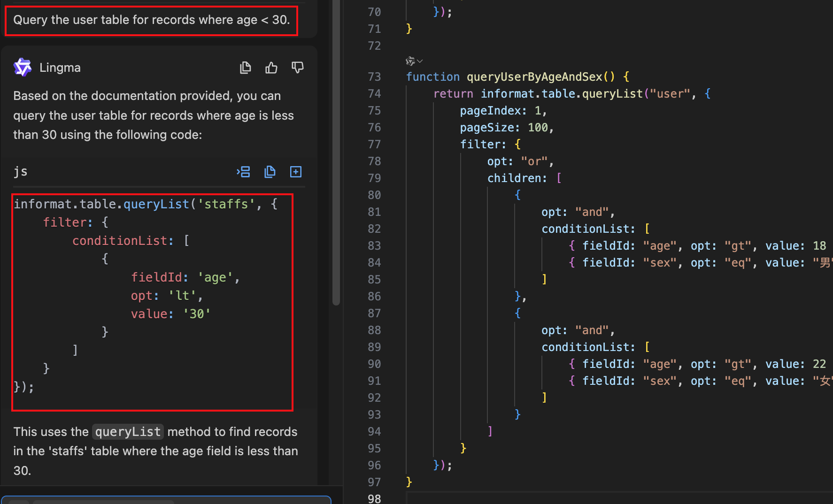Place cursor on queryUserByAgeAndSex function name

click(534, 77)
